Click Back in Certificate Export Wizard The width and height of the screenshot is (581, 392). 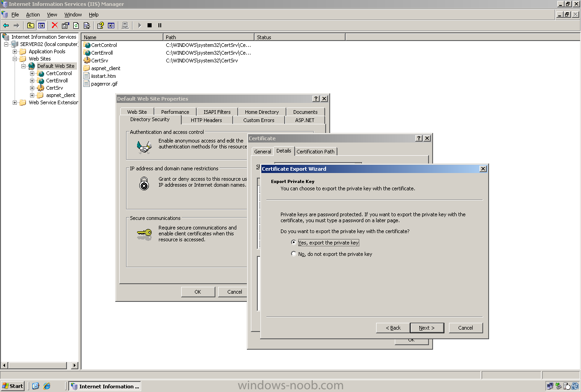pos(393,328)
